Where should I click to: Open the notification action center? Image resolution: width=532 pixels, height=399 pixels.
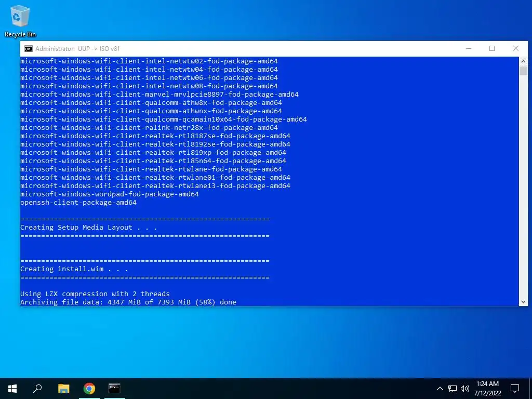(515, 389)
